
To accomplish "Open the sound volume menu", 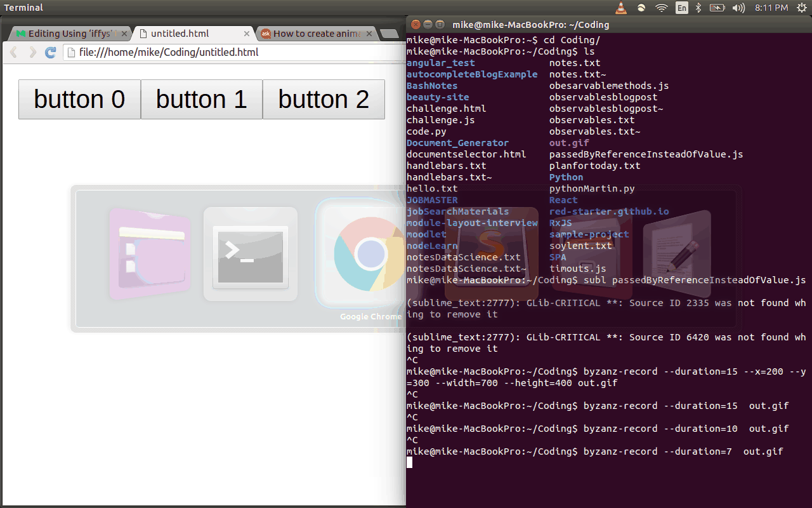I will click(x=740, y=8).
